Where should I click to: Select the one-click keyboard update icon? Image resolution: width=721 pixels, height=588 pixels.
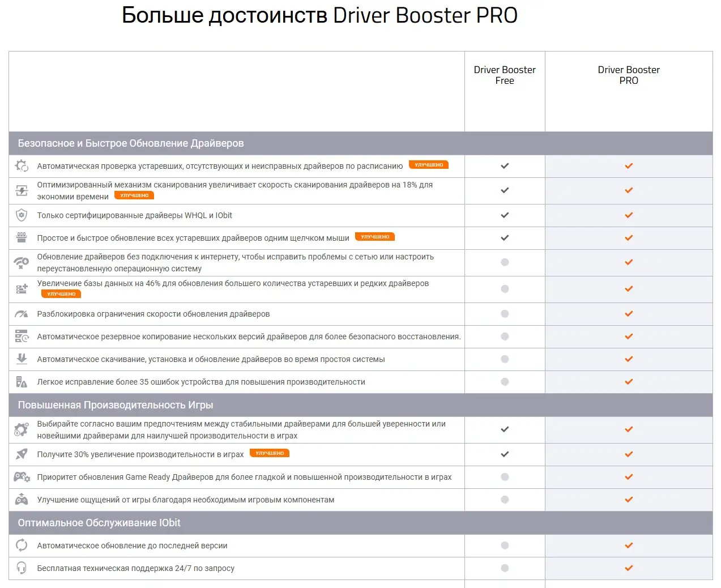(x=22, y=238)
